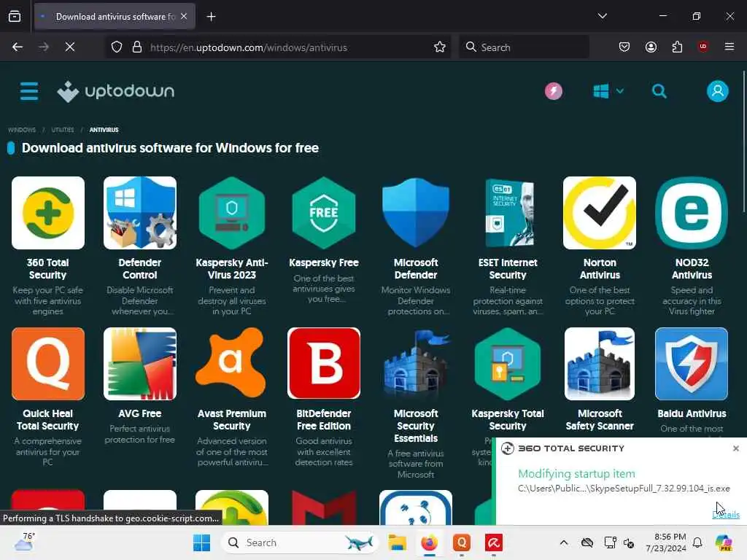The width and height of the screenshot is (747, 560).
Task: Show hidden system tray icons
Action: (x=564, y=542)
